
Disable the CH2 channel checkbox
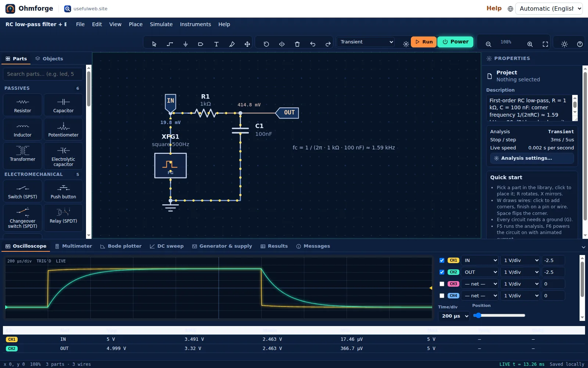pyautogui.click(x=442, y=272)
